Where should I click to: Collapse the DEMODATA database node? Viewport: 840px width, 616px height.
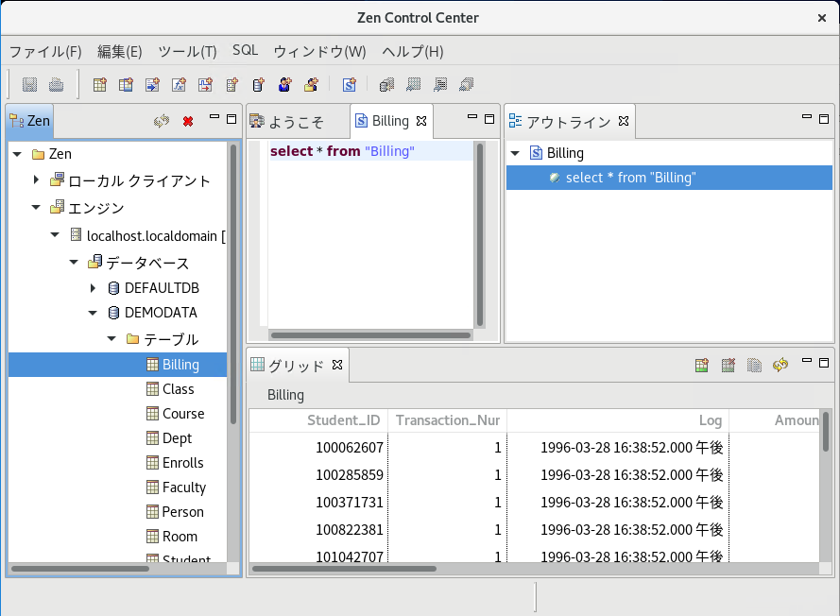click(93, 313)
